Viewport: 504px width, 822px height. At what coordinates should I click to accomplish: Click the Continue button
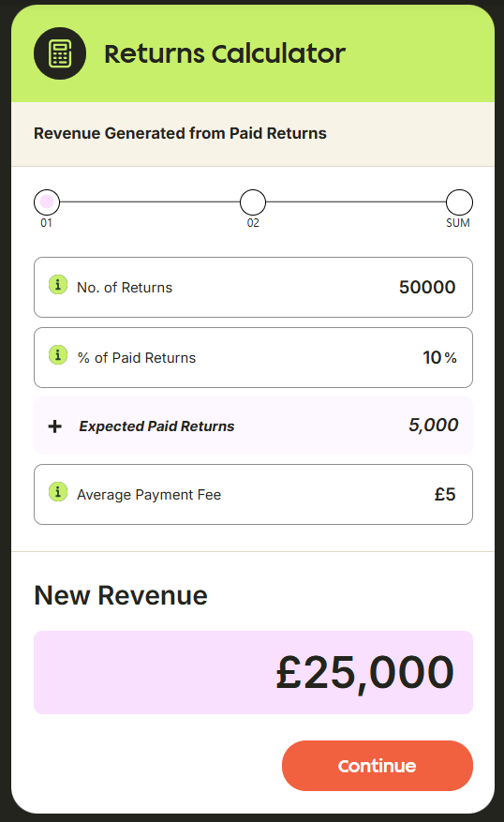pyautogui.click(x=378, y=766)
